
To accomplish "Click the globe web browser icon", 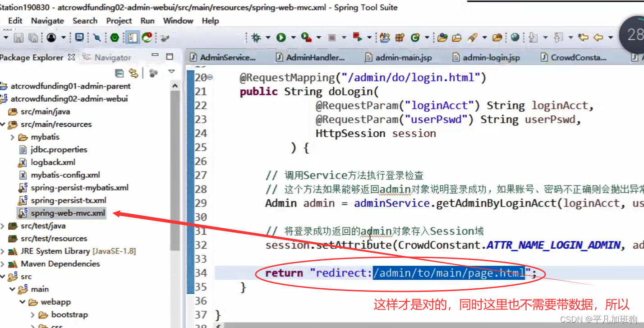I will (515, 37).
